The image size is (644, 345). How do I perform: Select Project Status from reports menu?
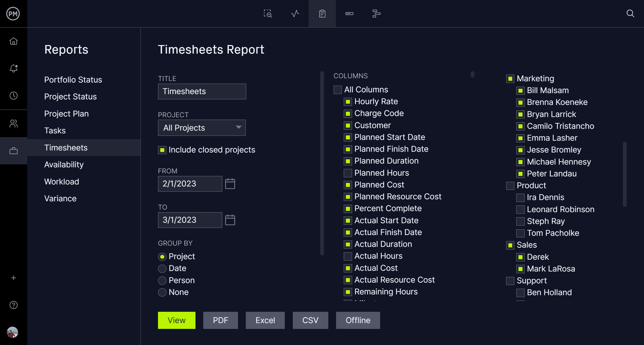(x=70, y=97)
